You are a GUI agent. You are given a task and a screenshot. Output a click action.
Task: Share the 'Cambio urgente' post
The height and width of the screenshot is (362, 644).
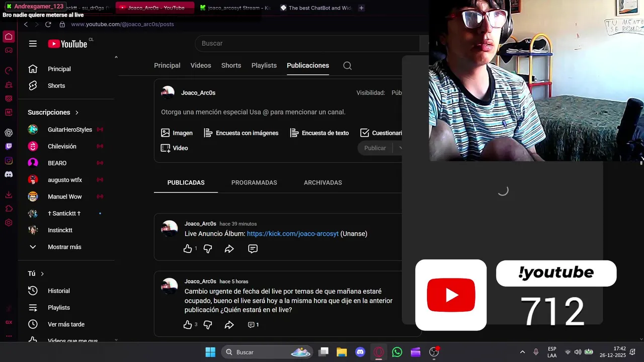pos(229,325)
